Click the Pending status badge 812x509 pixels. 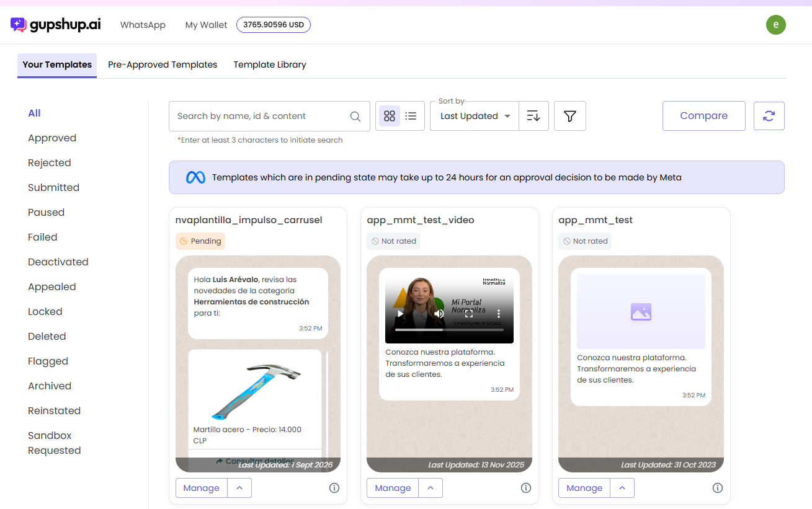pyautogui.click(x=200, y=241)
